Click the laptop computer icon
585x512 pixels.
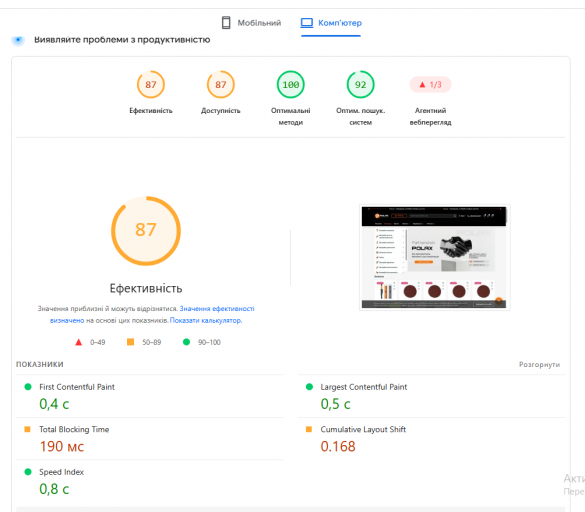[x=307, y=23]
